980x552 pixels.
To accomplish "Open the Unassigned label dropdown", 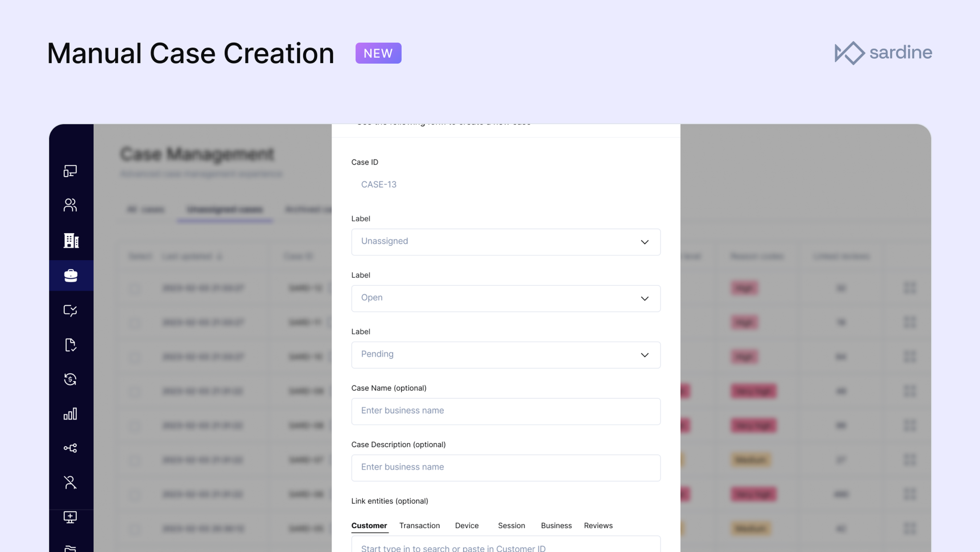I will pos(506,242).
